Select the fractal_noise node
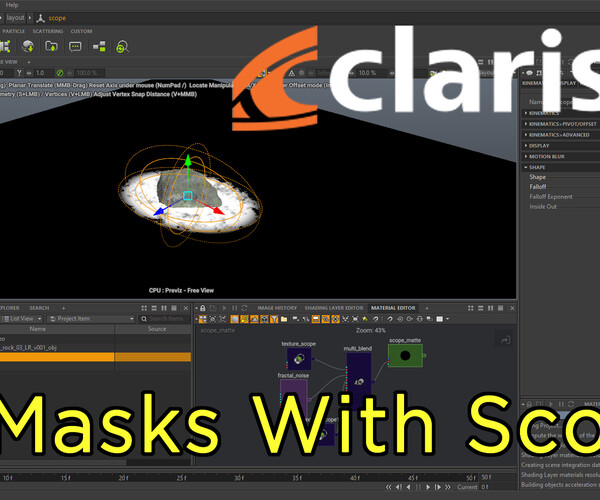600x500 pixels. coord(294,398)
